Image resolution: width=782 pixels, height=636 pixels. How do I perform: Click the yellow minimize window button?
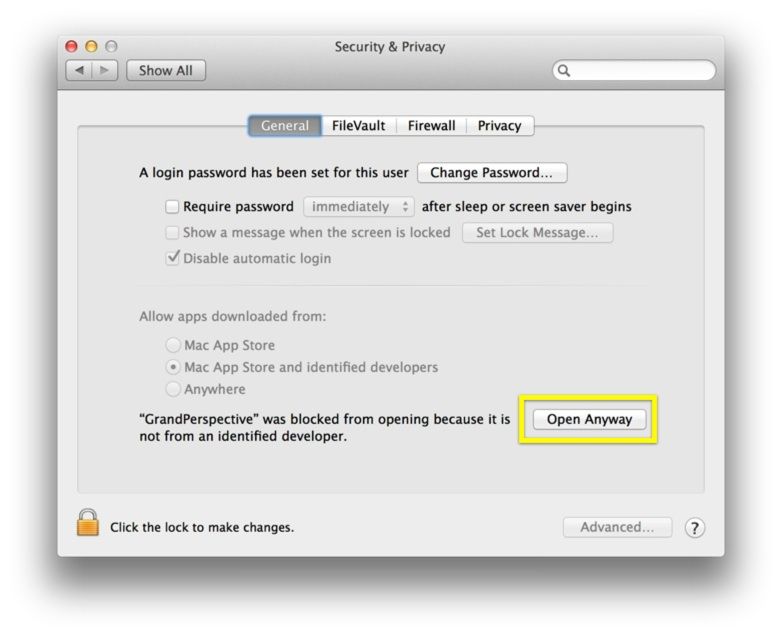(x=91, y=46)
